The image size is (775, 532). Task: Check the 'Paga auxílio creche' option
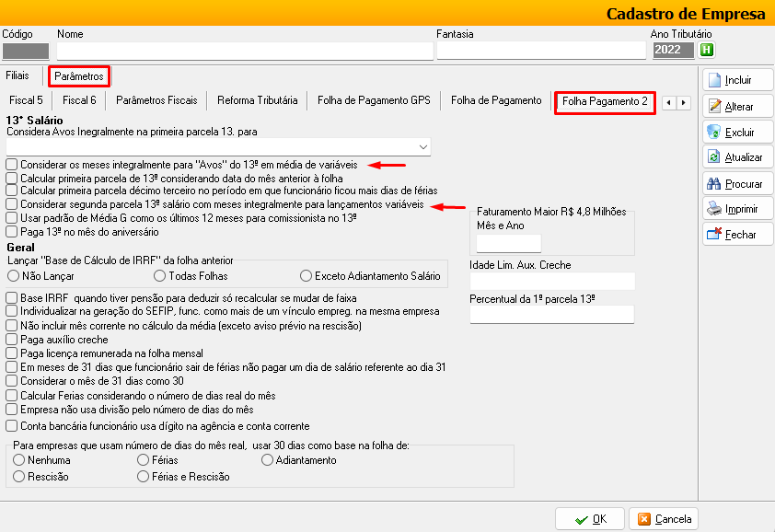coord(11,340)
